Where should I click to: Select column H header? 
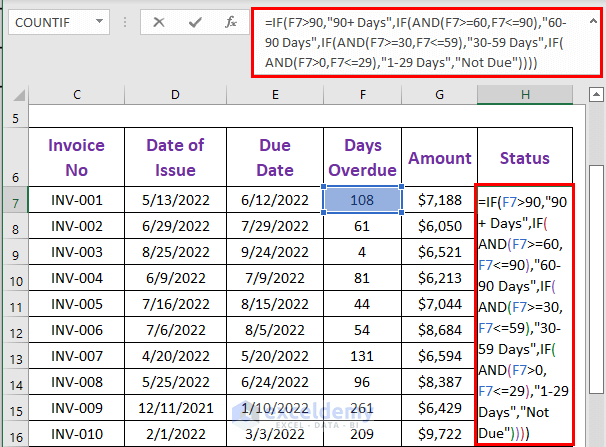[525, 94]
